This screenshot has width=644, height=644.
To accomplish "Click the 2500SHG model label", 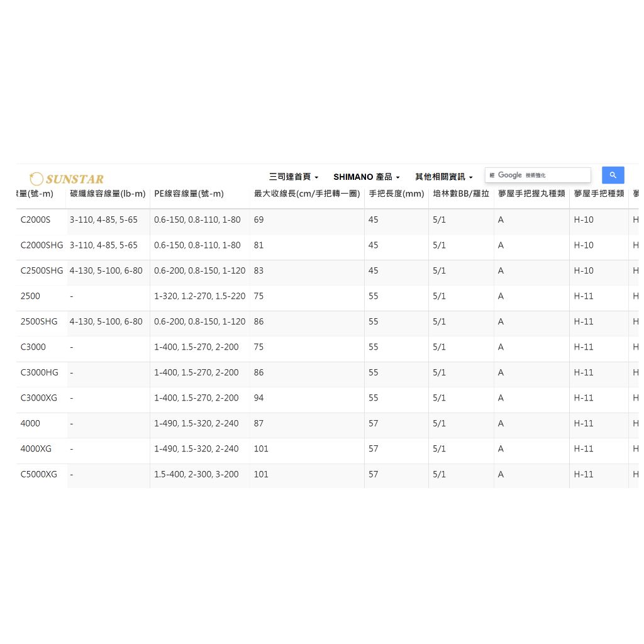I will click(x=38, y=321).
